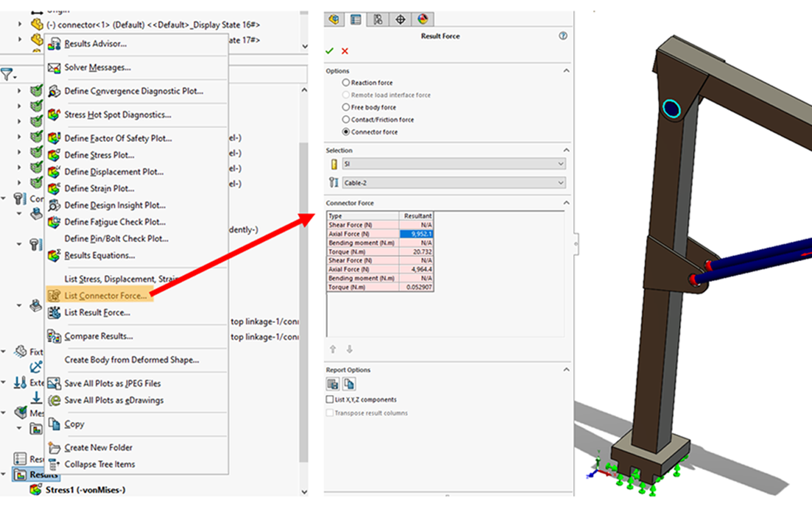
Task: Select the highlighted Axial Force value cell
Action: point(416,234)
